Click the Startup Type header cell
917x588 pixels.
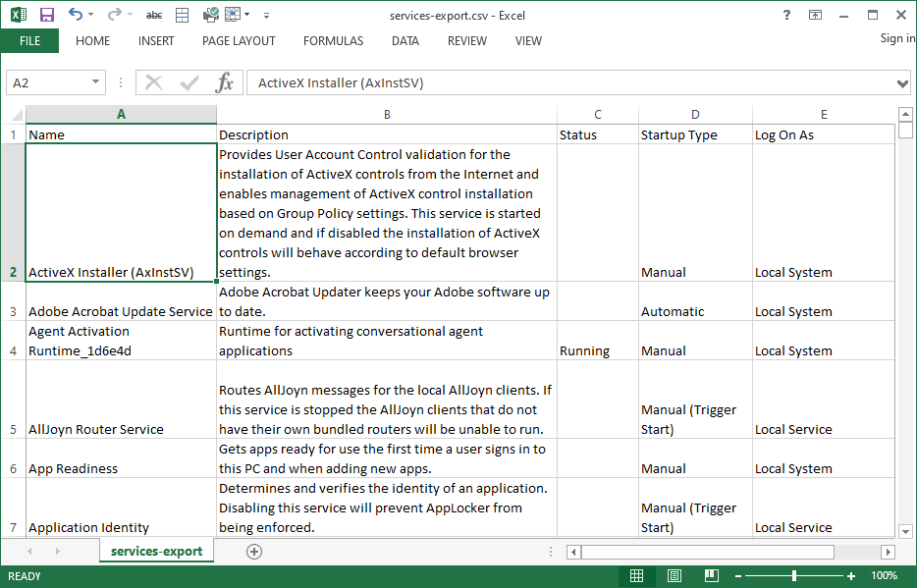click(x=695, y=134)
